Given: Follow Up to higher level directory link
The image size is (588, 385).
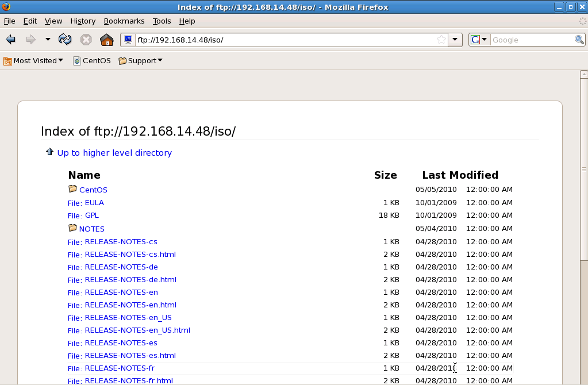Looking at the screenshot, I should tap(114, 153).
